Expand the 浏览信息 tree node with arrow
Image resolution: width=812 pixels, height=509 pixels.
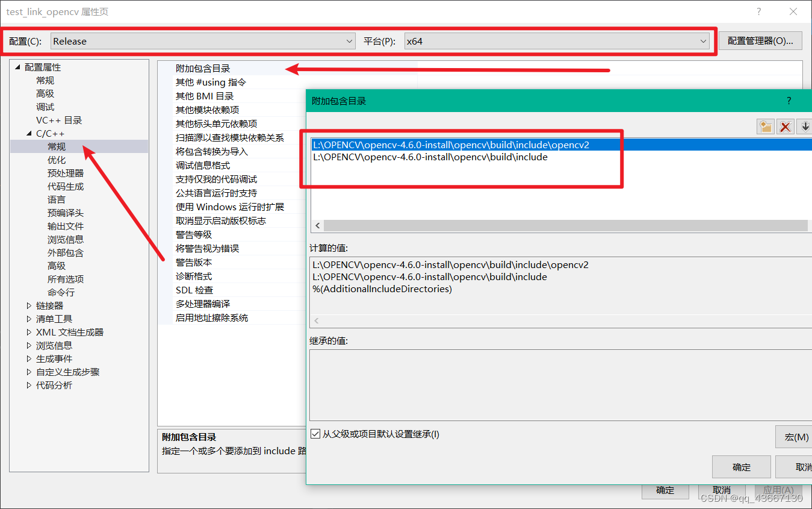pyautogui.click(x=29, y=345)
